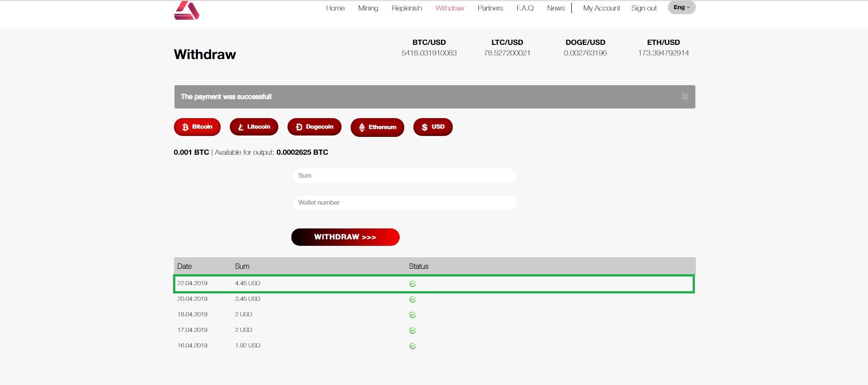The width and height of the screenshot is (868, 385).
Task: Click the Sum column header
Action: point(242,266)
